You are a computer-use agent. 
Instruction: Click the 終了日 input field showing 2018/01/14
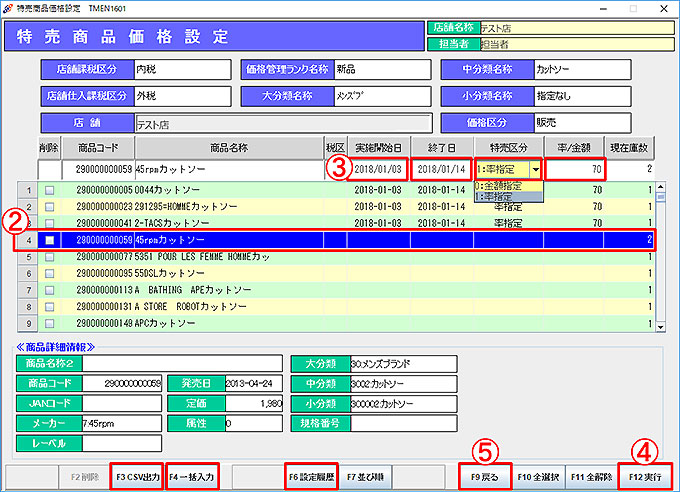(441, 169)
